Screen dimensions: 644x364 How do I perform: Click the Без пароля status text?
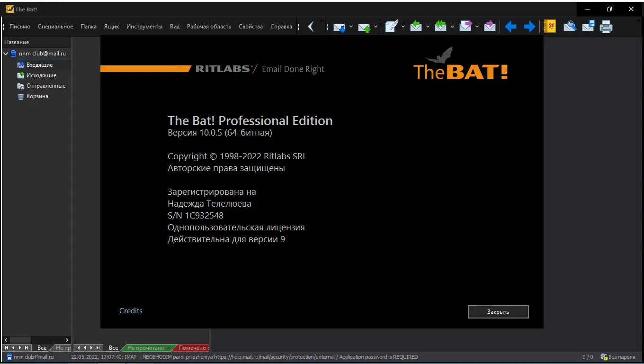622,357
